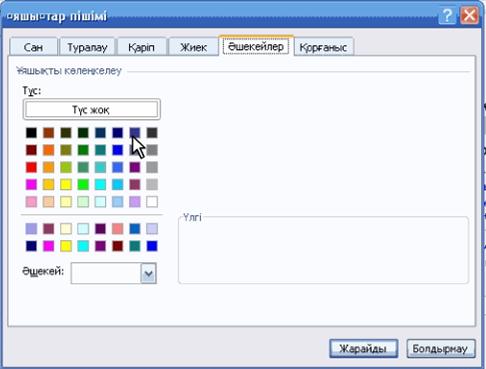Pick the light orange swatch in third row

click(49, 167)
